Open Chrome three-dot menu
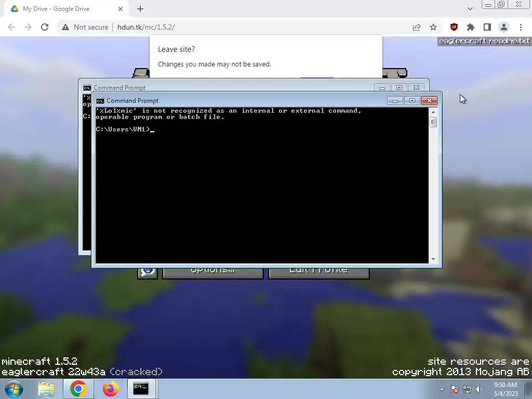 [x=521, y=27]
